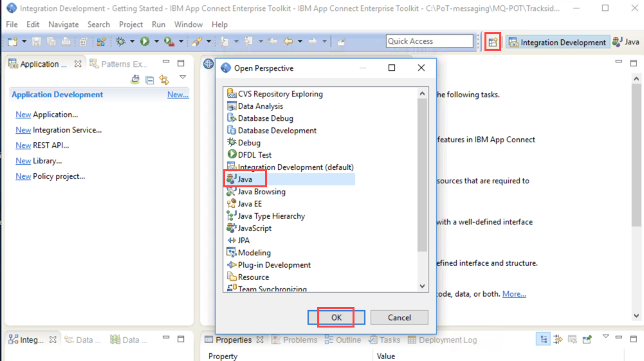Click Cancel in the Open Perspective dialog
The height and width of the screenshot is (361, 644).
[x=400, y=317]
